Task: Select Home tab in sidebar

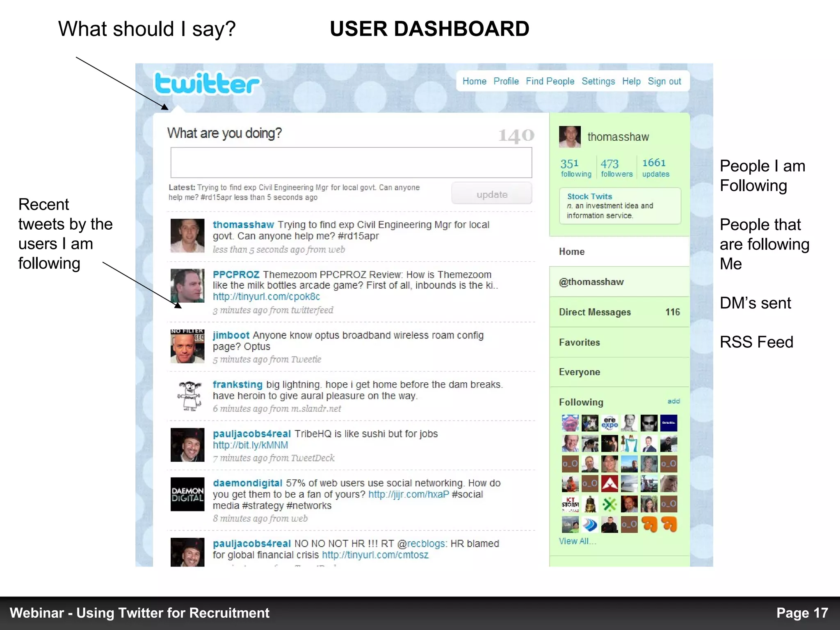Action: coord(619,251)
